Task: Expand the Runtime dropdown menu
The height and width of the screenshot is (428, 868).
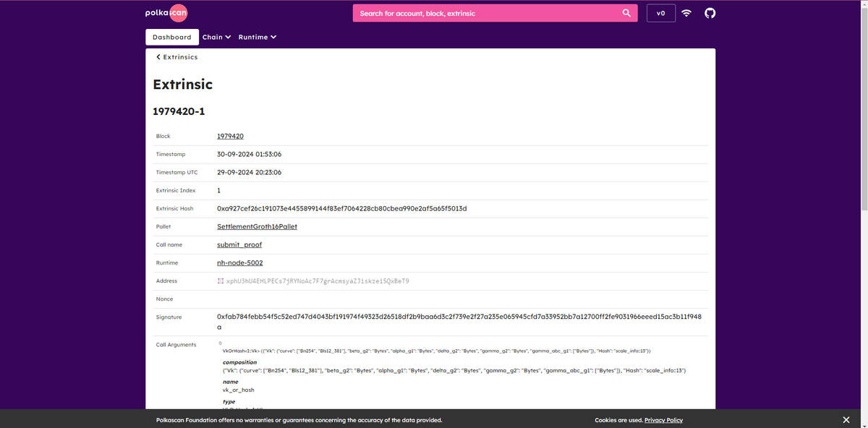Action: coord(258,37)
